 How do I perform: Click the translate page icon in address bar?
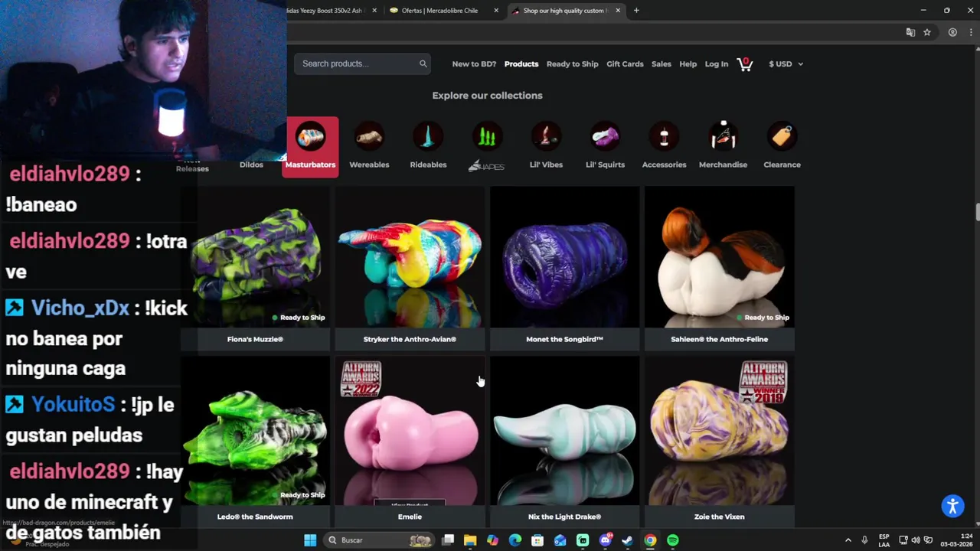pos(910,32)
